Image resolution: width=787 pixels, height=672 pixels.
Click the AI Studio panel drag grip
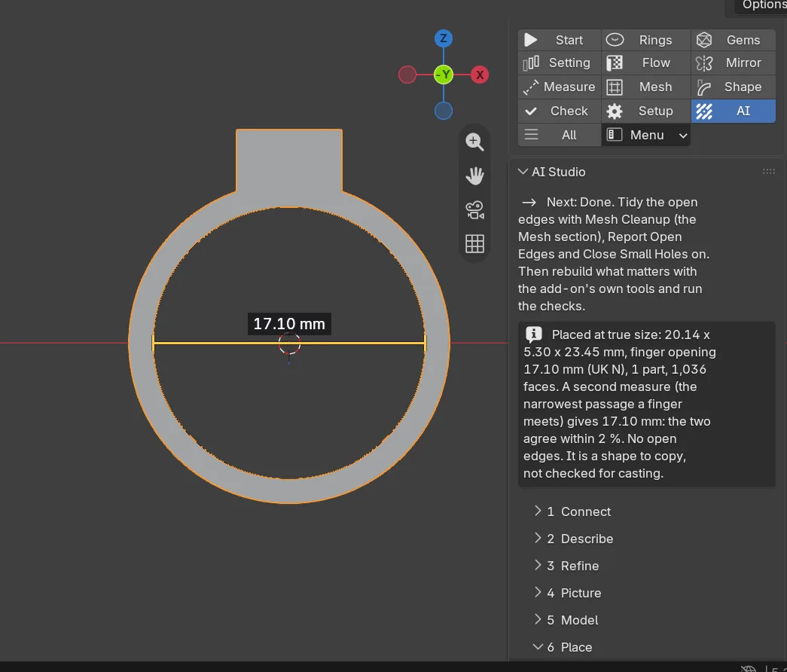click(x=768, y=172)
